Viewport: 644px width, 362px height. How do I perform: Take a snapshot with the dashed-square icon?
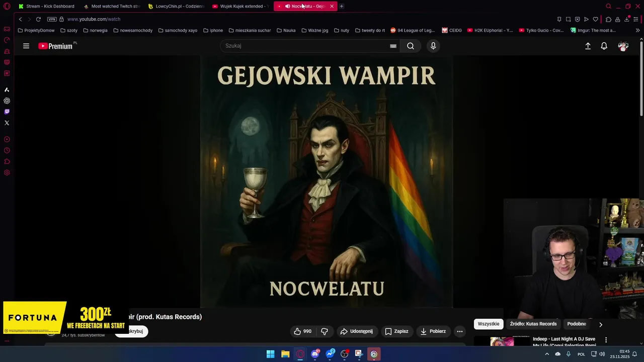point(568,19)
